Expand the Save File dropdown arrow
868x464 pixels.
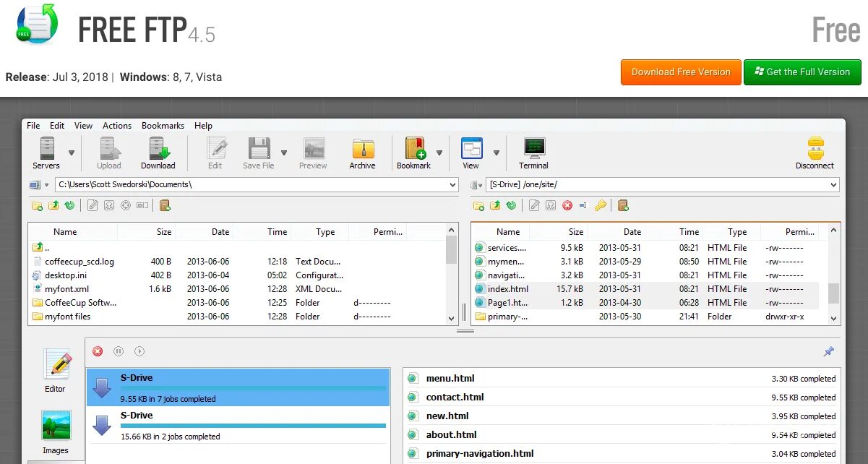pos(284,152)
